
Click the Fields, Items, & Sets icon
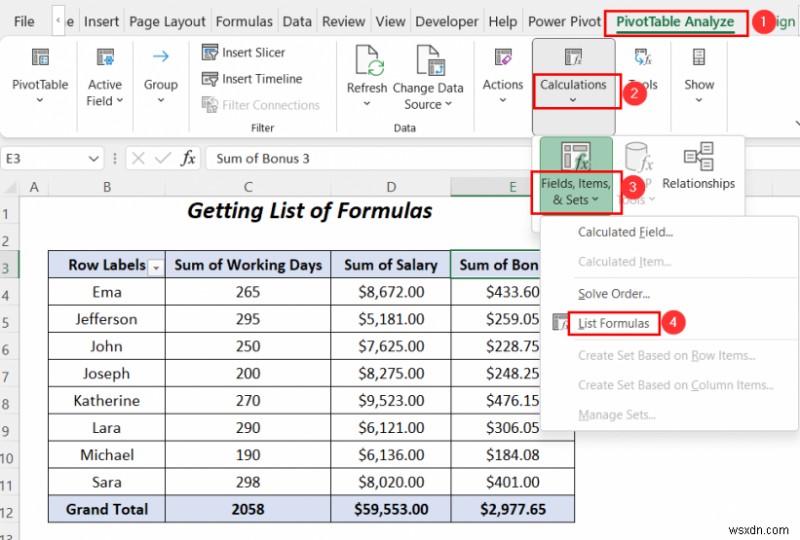[576, 157]
